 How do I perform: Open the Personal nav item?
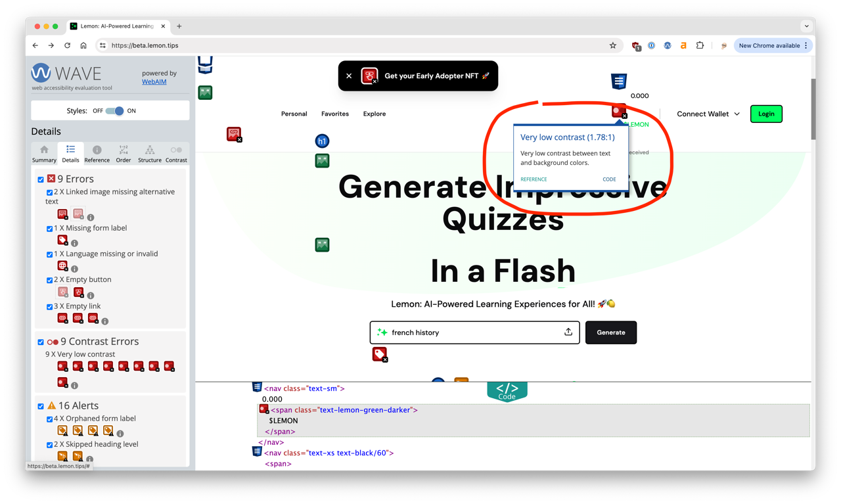coord(294,114)
